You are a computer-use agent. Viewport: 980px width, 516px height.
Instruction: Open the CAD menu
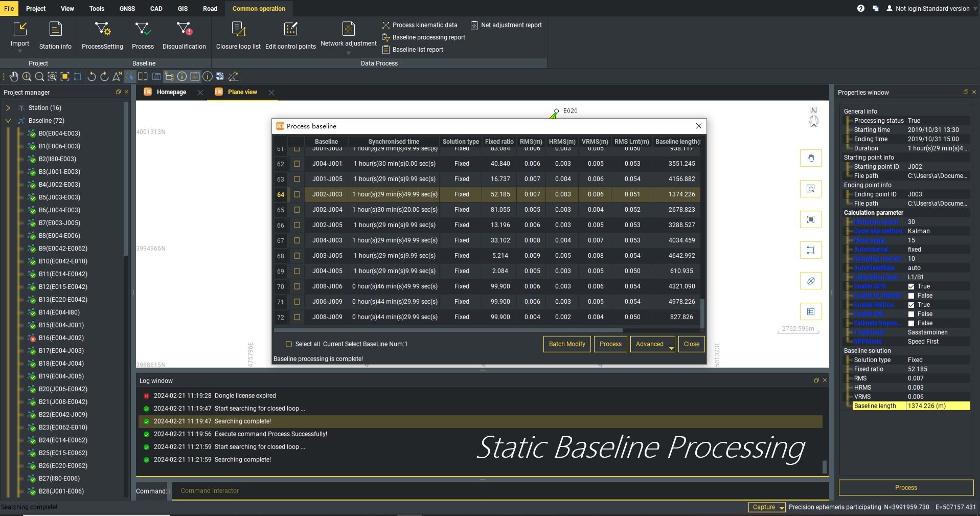tap(156, 9)
